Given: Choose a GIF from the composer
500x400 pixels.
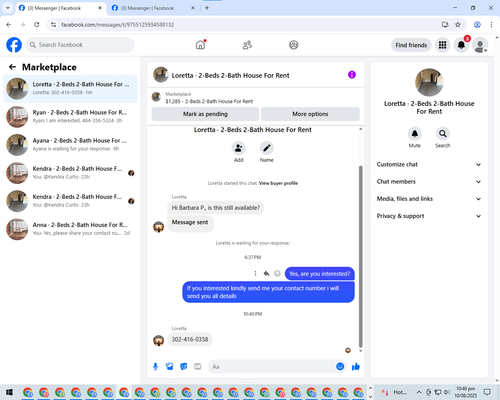Looking at the screenshot, I should 198,367.
